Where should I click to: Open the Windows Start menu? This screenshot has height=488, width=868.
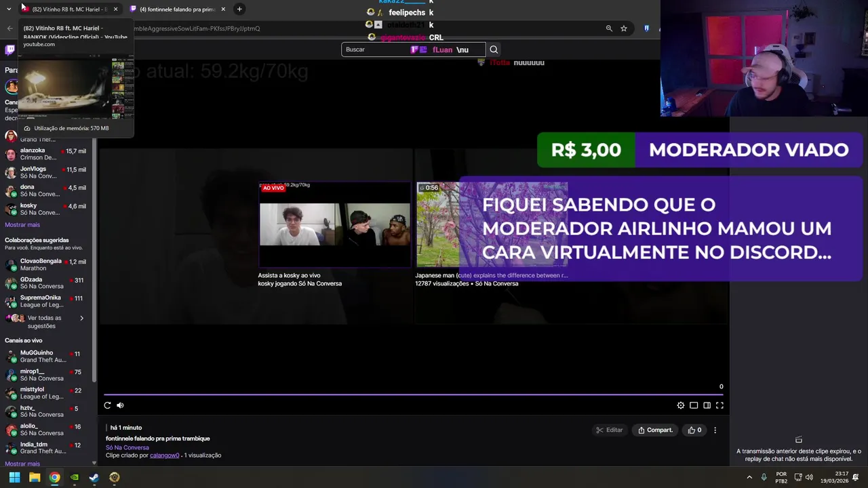14,477
